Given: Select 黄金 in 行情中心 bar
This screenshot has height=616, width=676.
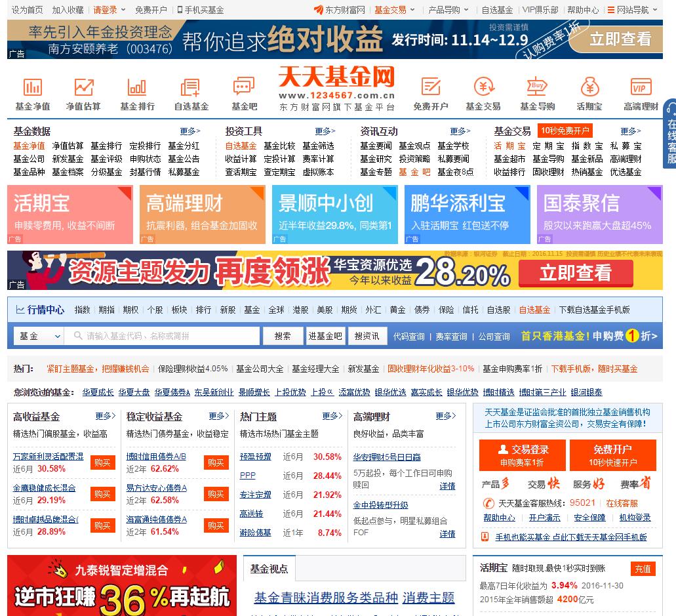Looking at the screenshot, I should pyautogui.click(x=397, y=310).
